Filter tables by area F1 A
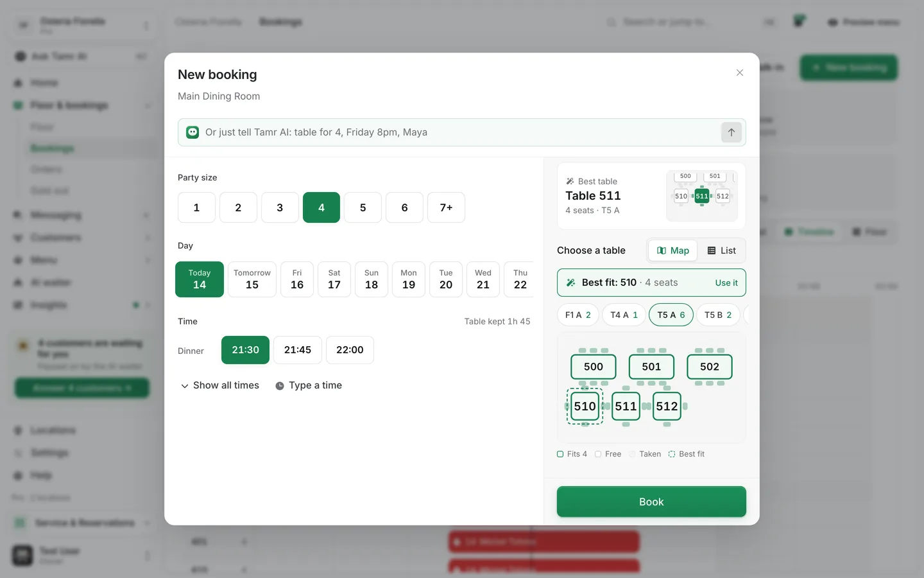The image size is (924, 578). click(577, 315)
